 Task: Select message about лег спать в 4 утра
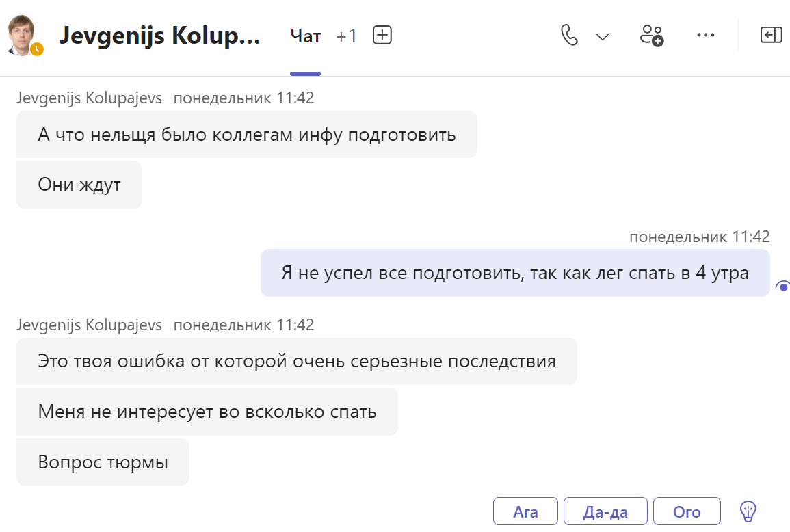tap(515, 273)
